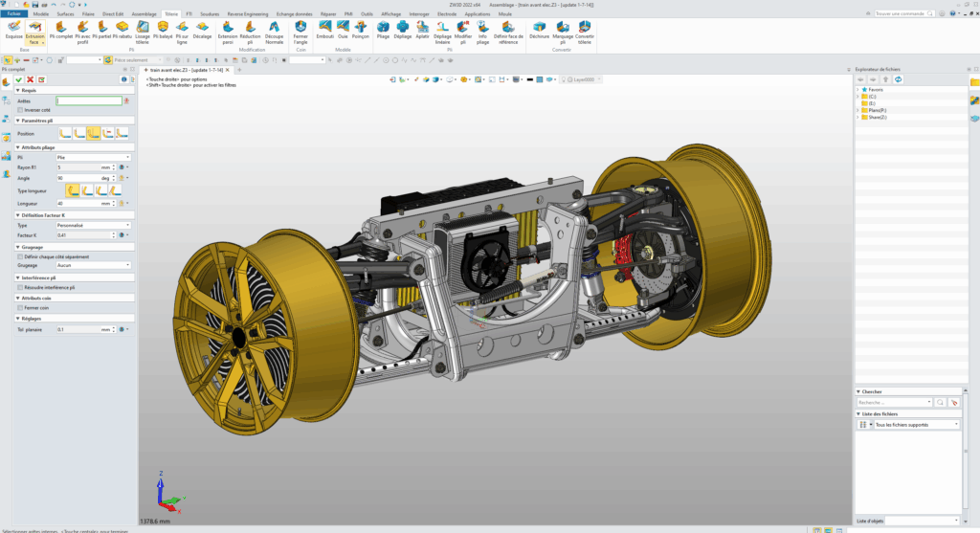Switch to the Surfaces ribbon tab

click(65, 13)
